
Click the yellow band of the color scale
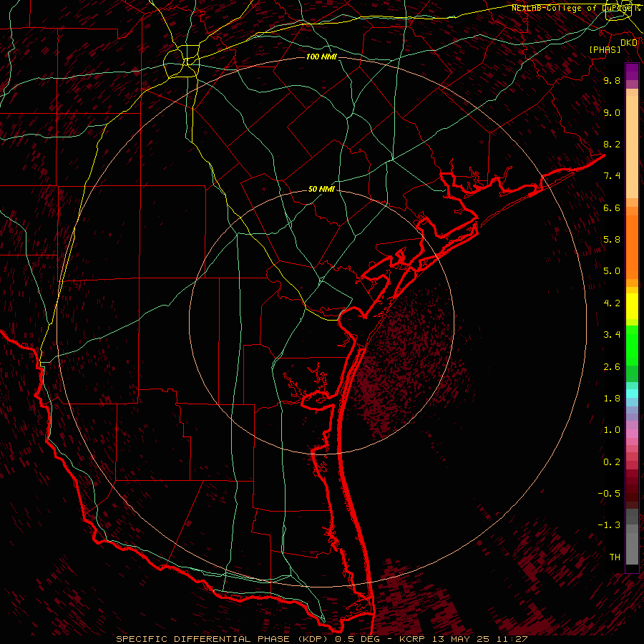coord(632,306)
